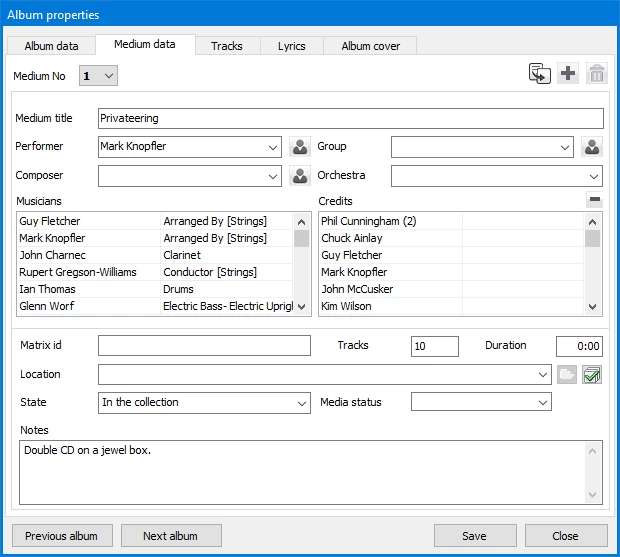This screenshot has width=620, height=557.
Task: Select Ian Thomas in Musicians list
Action: coord(47,289)
